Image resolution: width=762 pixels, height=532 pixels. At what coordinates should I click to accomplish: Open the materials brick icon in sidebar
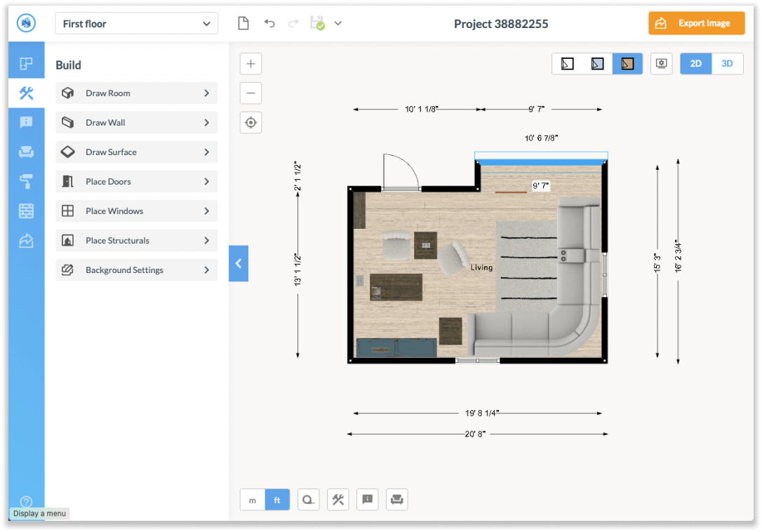[x=26, y=211]
